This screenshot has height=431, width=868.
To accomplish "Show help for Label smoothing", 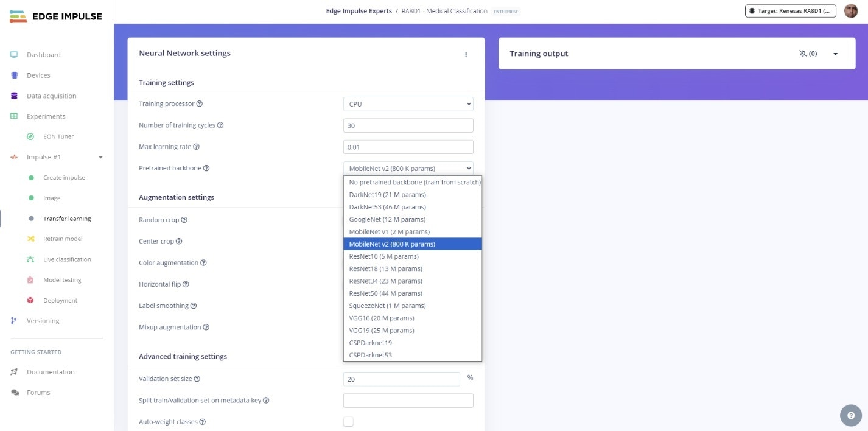I will [194, 306].
